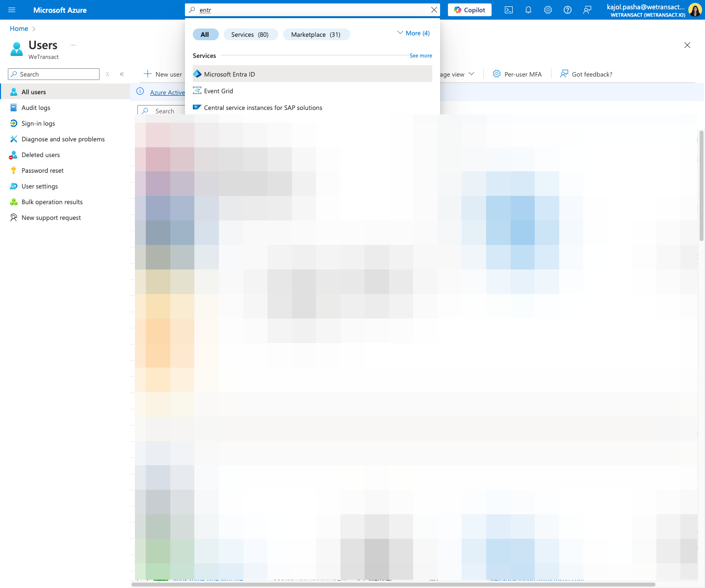705x588 pixels.
Task: Click the info icon in the banner
Action: (140, 91)
